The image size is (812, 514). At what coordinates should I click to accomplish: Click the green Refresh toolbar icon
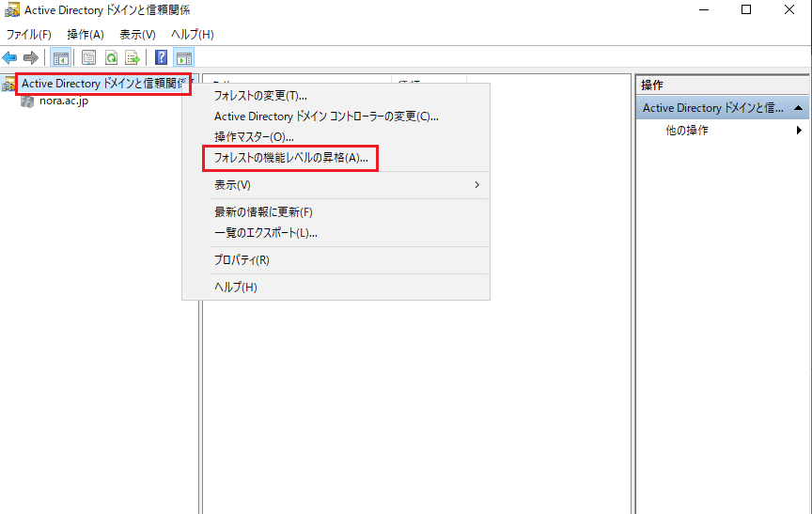tap(111, 57)
